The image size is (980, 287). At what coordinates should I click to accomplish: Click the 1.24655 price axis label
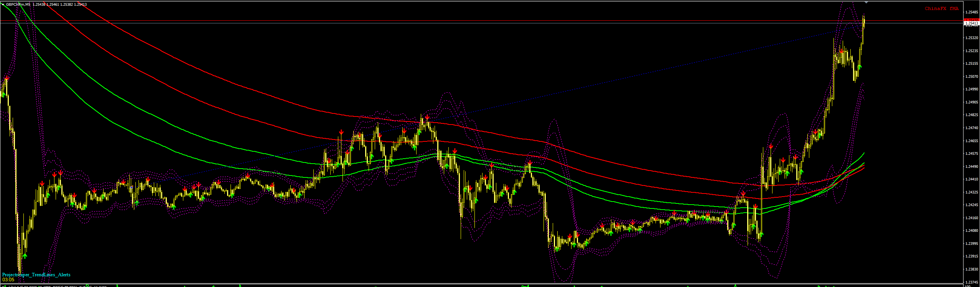(x=971, y=141)
